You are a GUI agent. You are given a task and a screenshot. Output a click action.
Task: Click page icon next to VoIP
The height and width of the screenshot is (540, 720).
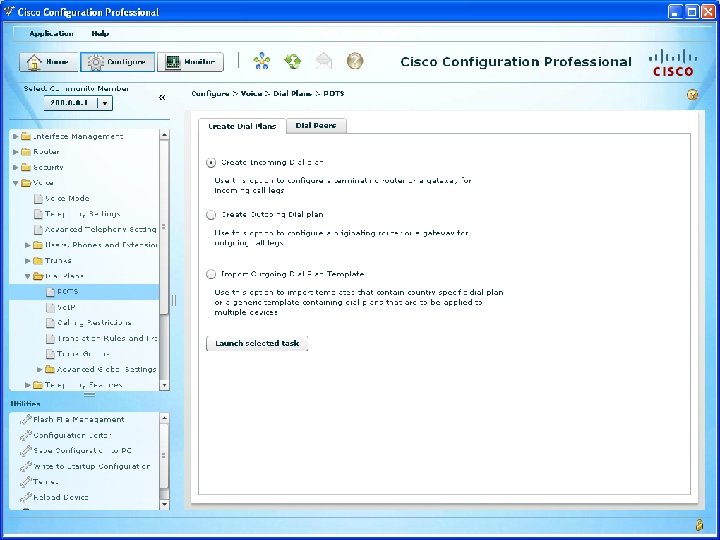point(51,307)
